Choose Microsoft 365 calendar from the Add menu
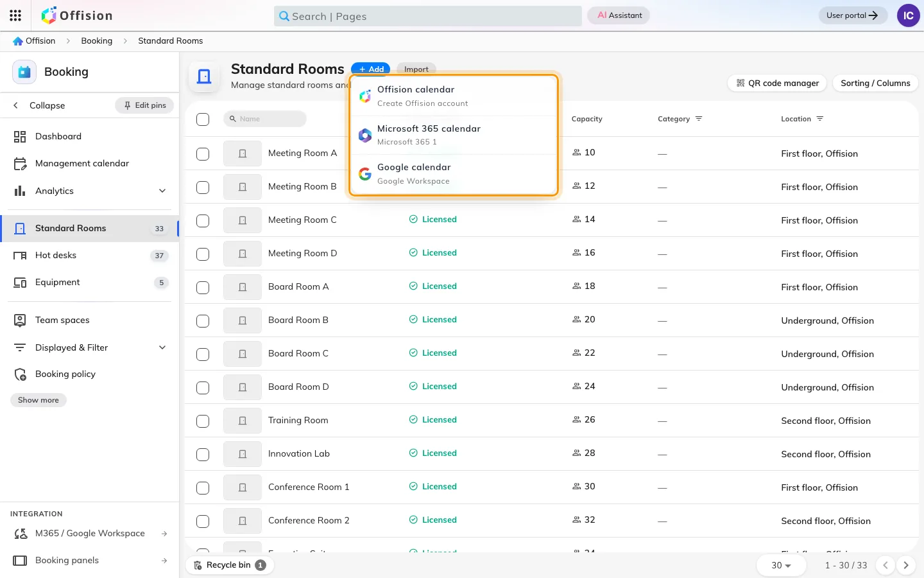The image size is (924, 578). (x=454, y=135)
